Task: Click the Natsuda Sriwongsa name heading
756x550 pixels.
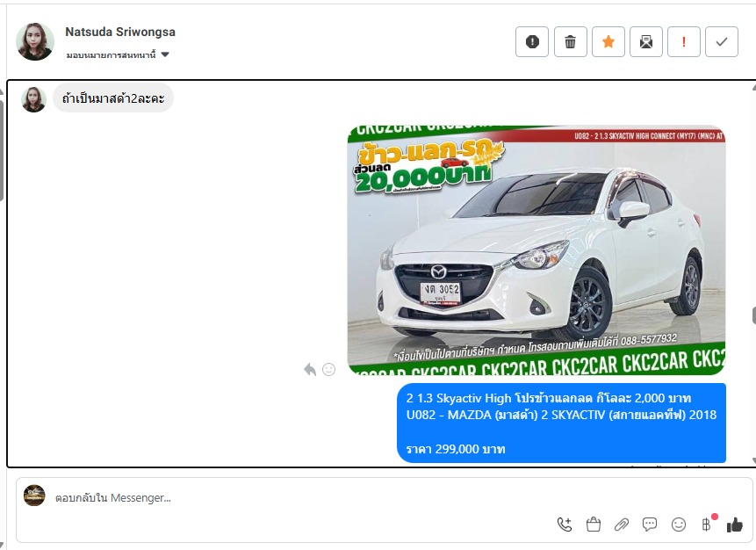Action: point(120,32)
